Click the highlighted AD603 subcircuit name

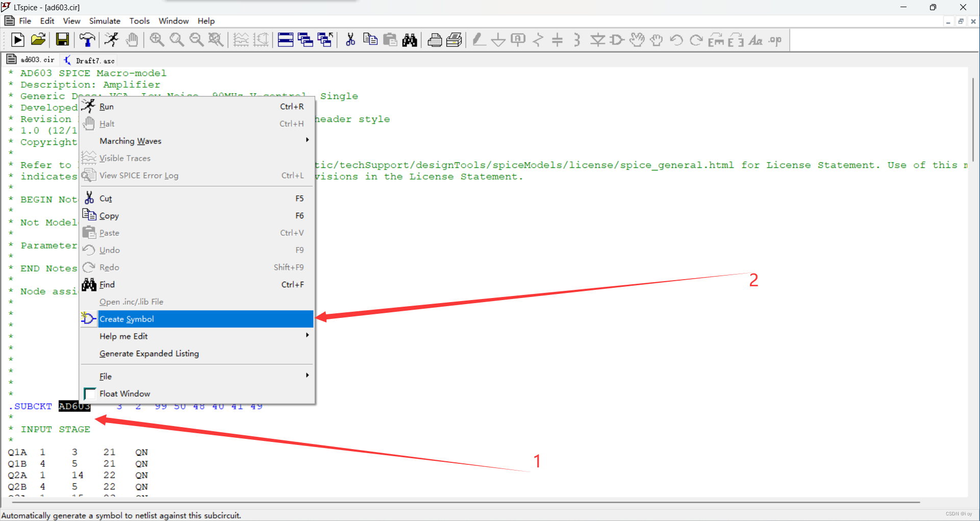pos(74,406)
